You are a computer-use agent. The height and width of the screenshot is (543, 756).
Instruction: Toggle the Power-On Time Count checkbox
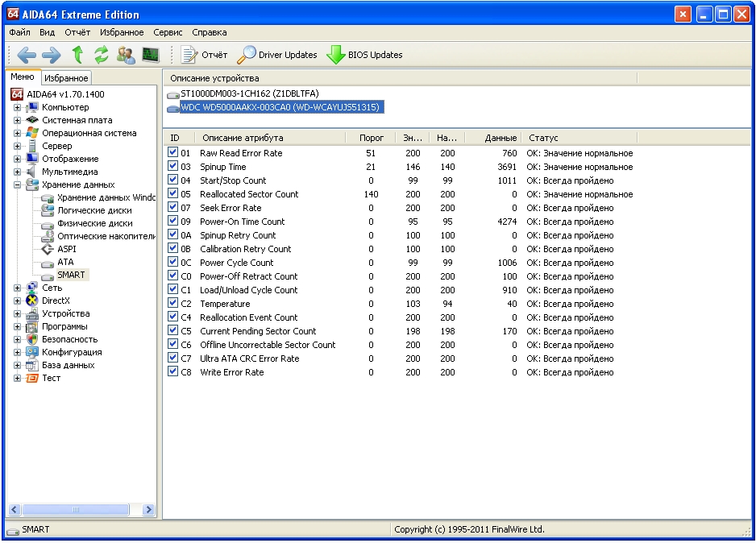(x=172, y=221)
